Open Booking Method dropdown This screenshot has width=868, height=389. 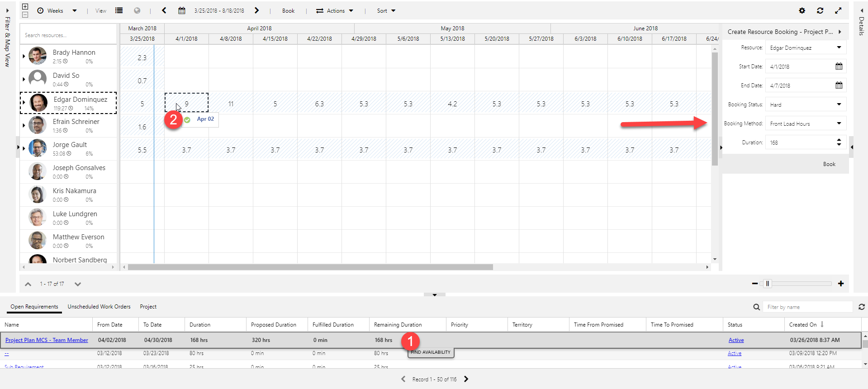pyautogui.click(x=839, y=123)
